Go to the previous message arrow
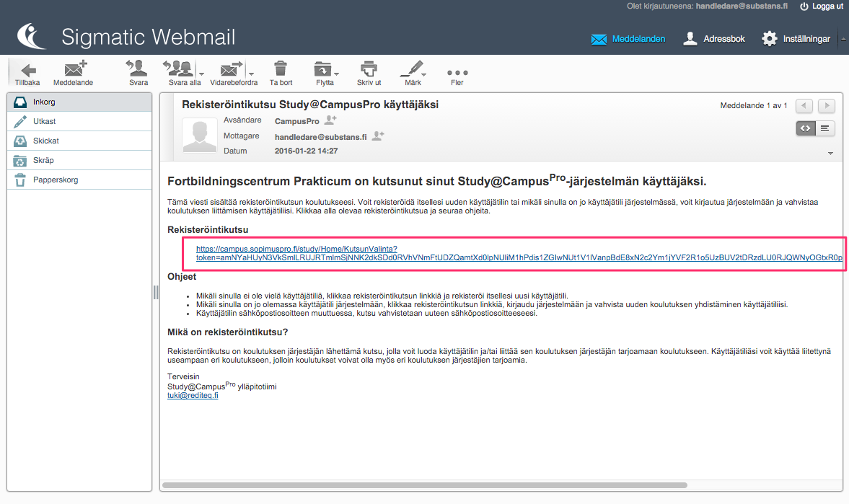Viewport: 849px width, 504px height. 804,105
